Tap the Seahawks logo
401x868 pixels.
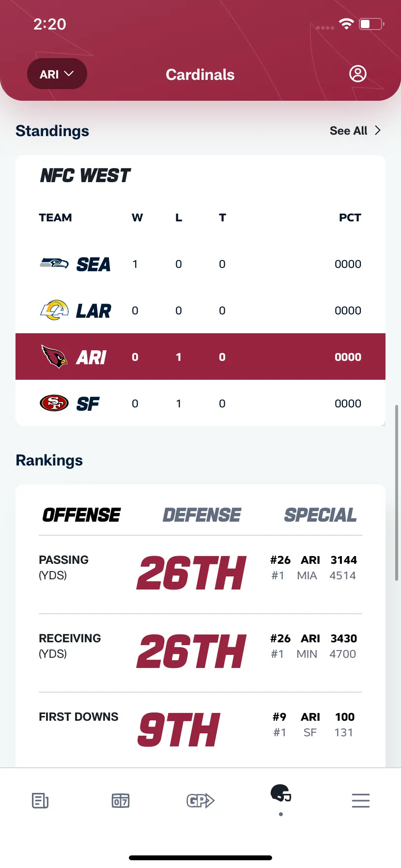pyautogui.click(x=54, y=263)
